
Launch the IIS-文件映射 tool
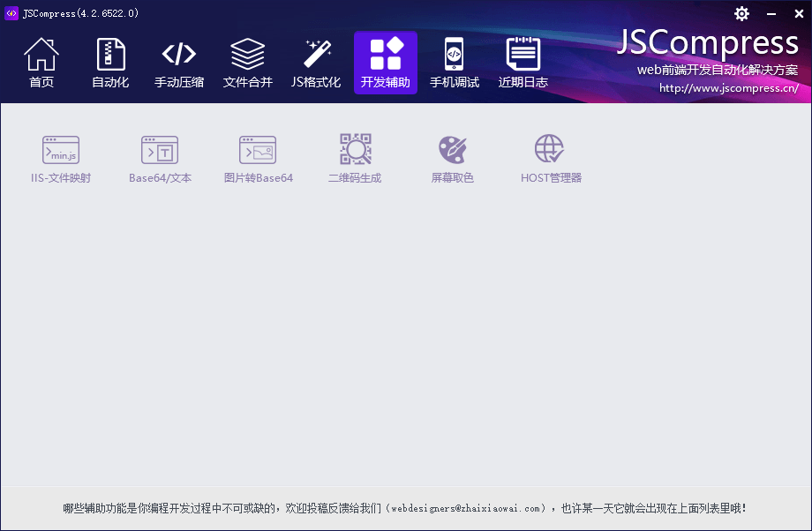[61, 159]
